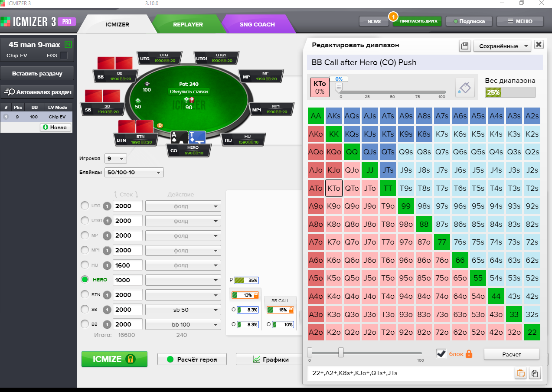The image size is (552, 392).
Task: Open the BTN action dropdown
Action: point(183,295)
